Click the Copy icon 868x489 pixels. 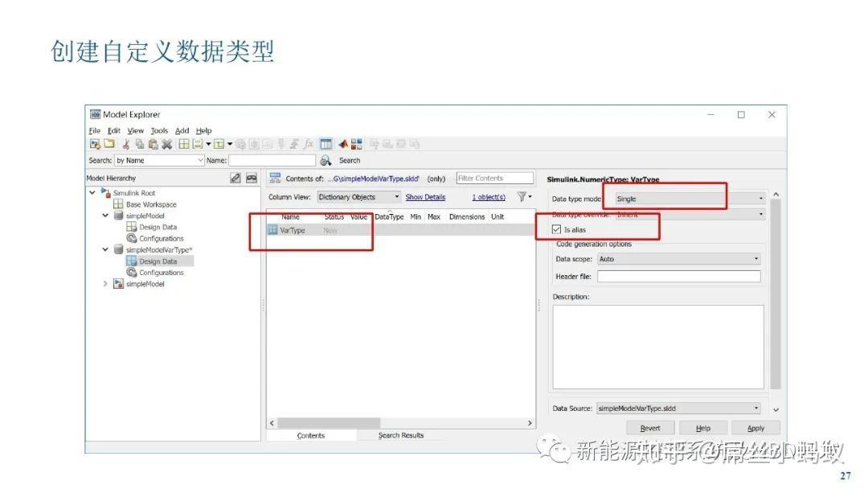138,144
